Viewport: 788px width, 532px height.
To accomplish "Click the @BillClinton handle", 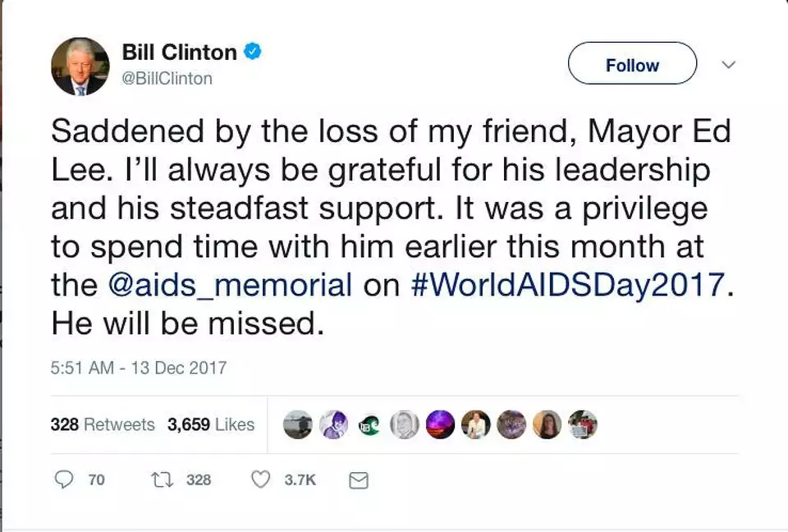I will coord(167,79).
